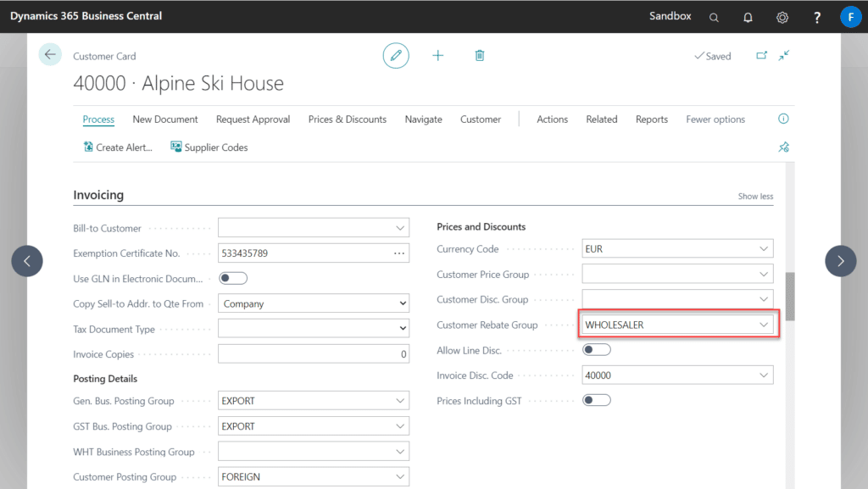Switch to the Prices & Discounts tab
This screenshot has width=868, height=489.
347,119
